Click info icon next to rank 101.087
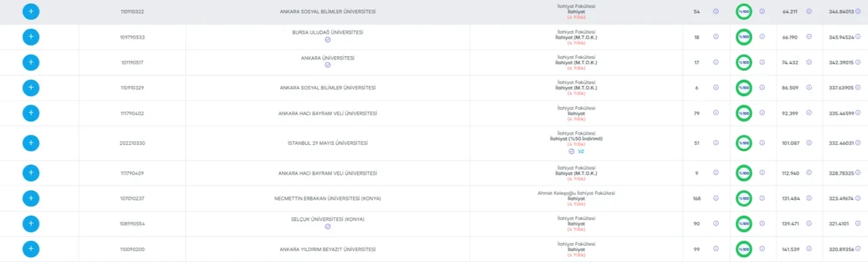The height and width of the screenshot is (262, 868). pos(809,143)
